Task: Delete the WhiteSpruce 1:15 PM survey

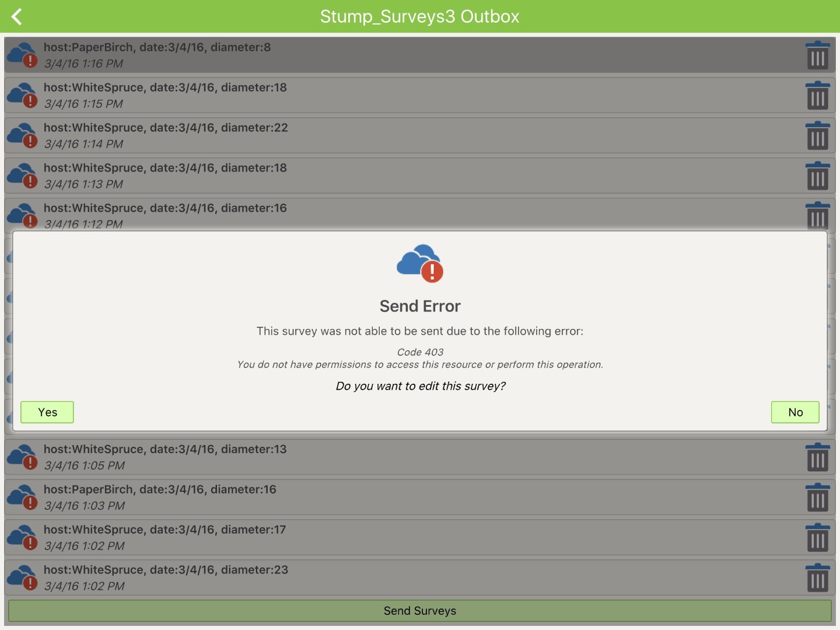Action: tap(817, 96)
